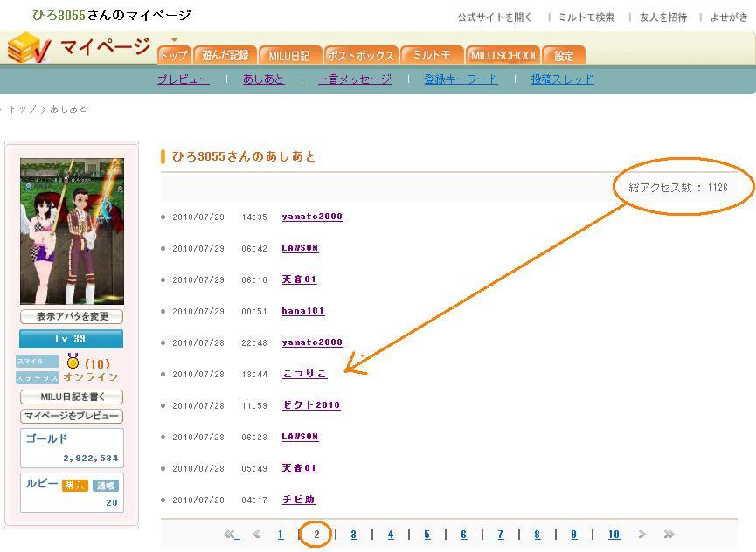Image resolution: width=756 pixels, height=552 pixels.
Task: Switch to the 遊んだ記録 tab
Action: (225, 55)
